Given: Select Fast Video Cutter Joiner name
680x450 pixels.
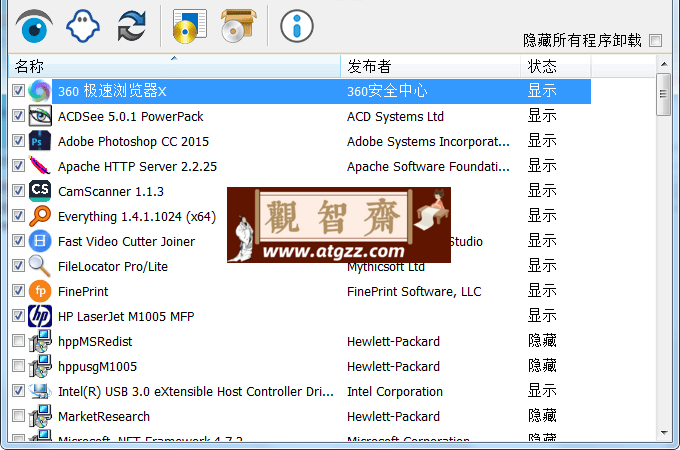Looking at the screenshot, I should [126, 241].
